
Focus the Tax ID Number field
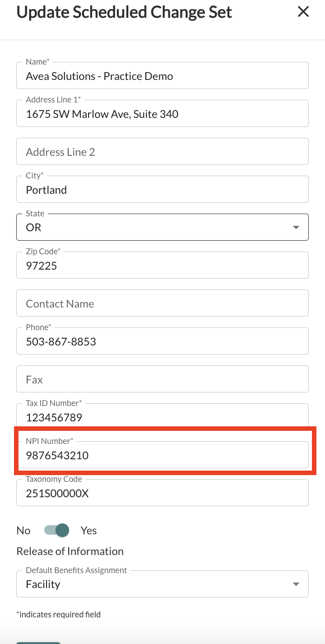pyautogui.click(x=162, y=416)
